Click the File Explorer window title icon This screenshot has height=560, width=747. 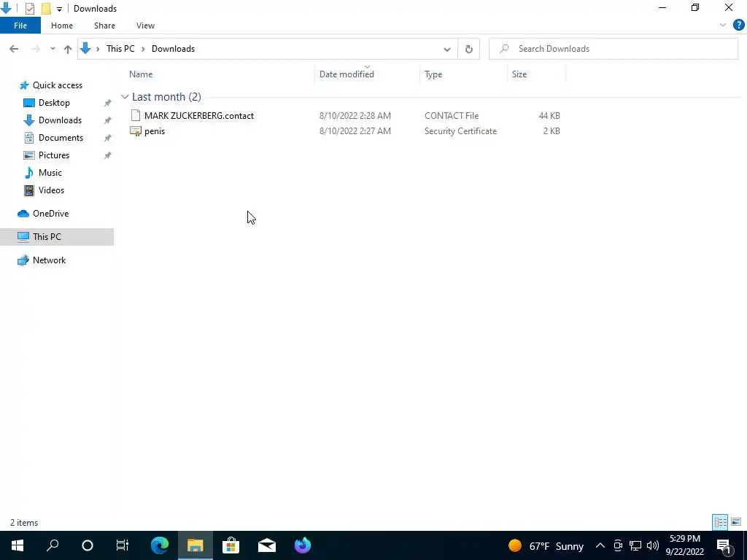coord(6,8)
